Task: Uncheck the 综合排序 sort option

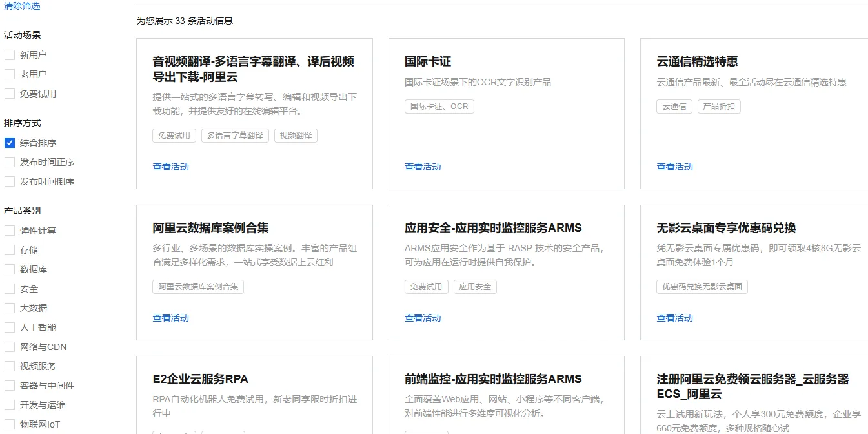Action: (x=9, y=143)
